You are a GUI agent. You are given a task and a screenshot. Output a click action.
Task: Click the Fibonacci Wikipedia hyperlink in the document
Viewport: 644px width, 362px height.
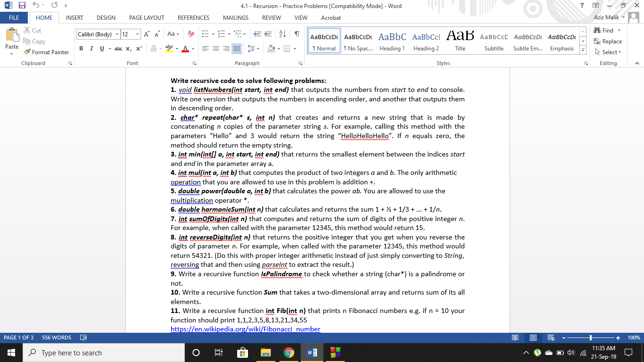245,329
